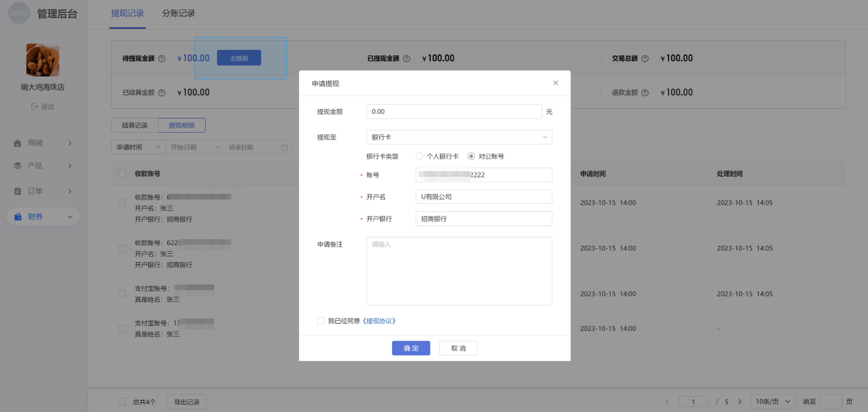Screen dimensions: 868x412
Task: Click the store avatar thumbnail
Action: (42, 60)
